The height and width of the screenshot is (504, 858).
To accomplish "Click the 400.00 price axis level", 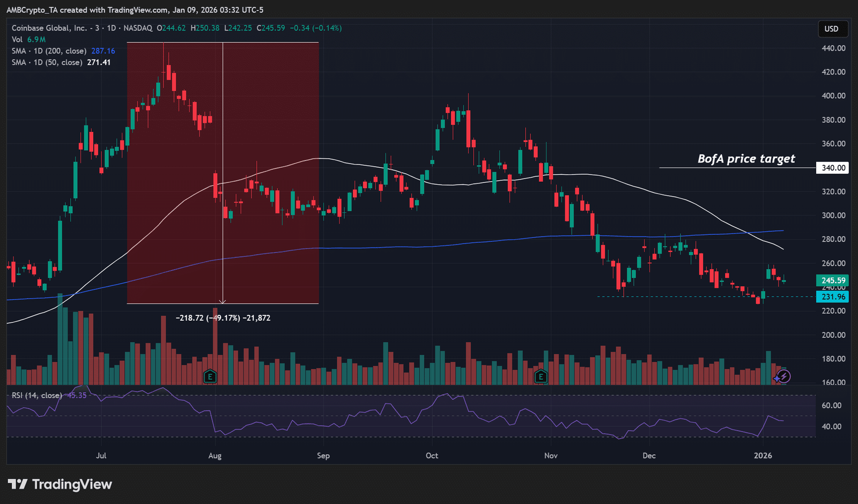I will [833, 96].
